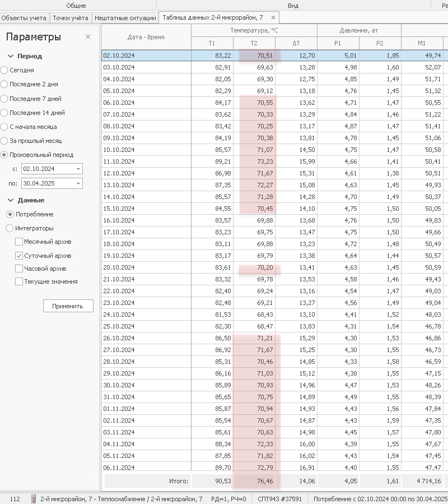Click the thermometer icon in the status bar

coord(34,498)
